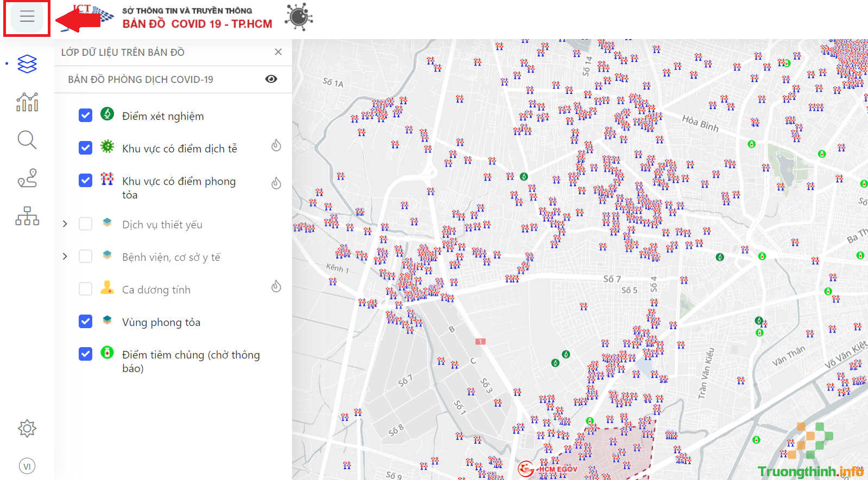Toggle heatmap for Ca dương tính
Viewport: 868px width, 480px height.
click(x=276, y=286)
